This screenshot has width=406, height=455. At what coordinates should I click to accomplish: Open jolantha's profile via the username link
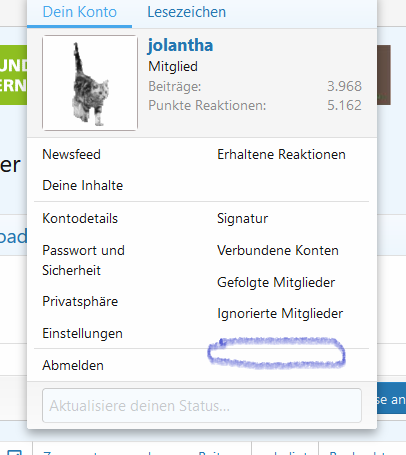point(180,45)
